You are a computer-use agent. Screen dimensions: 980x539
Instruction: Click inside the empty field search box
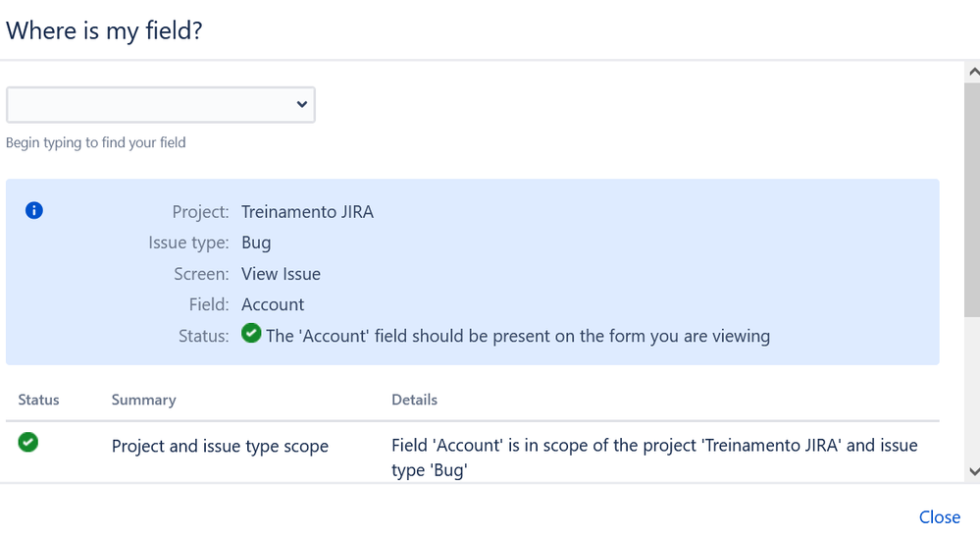coord(147,105)
